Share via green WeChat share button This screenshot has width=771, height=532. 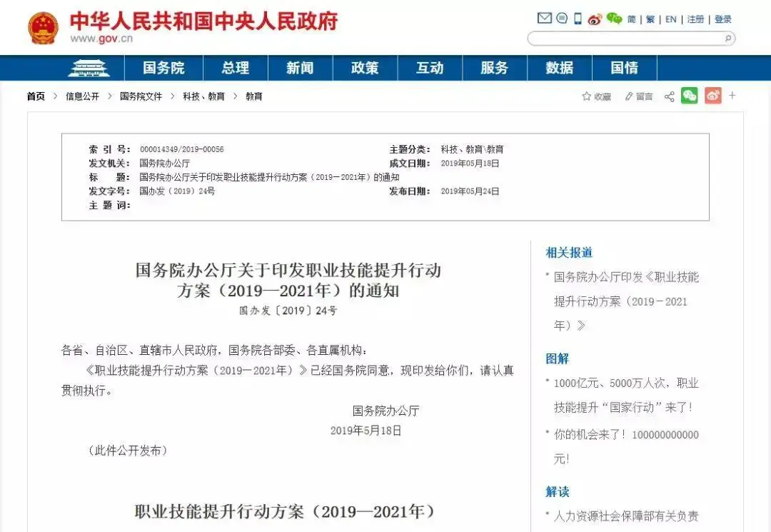coord(689,96)
